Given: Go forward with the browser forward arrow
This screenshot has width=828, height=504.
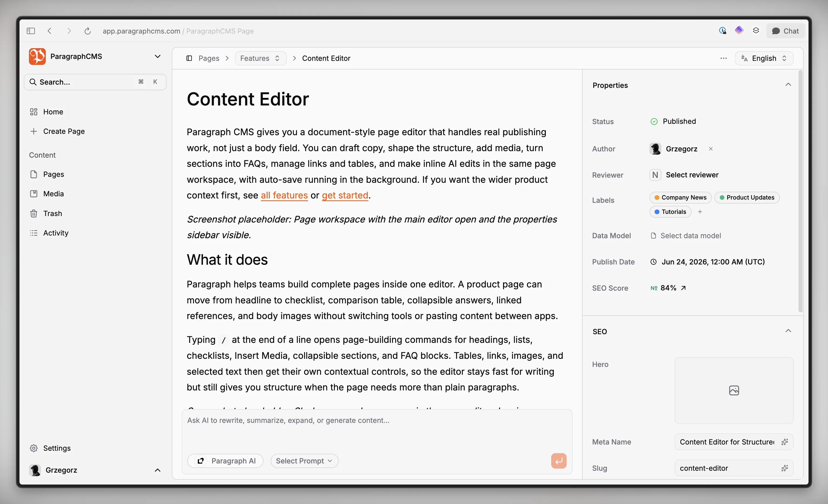Looking at the screenshot, I should [69, 31].
